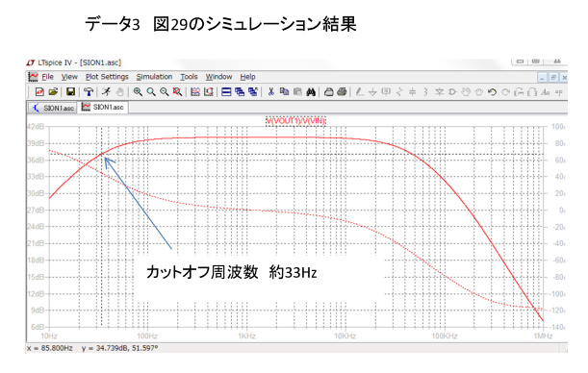Click the Find binoculars icon
Image resolution: width=588 pixels, height=373 pixels.
point(311,91)
